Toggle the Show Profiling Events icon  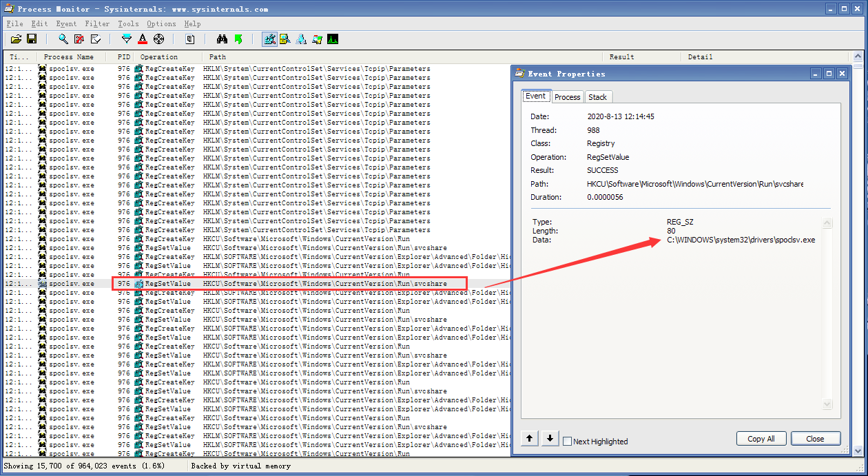(x=333, y=39)
